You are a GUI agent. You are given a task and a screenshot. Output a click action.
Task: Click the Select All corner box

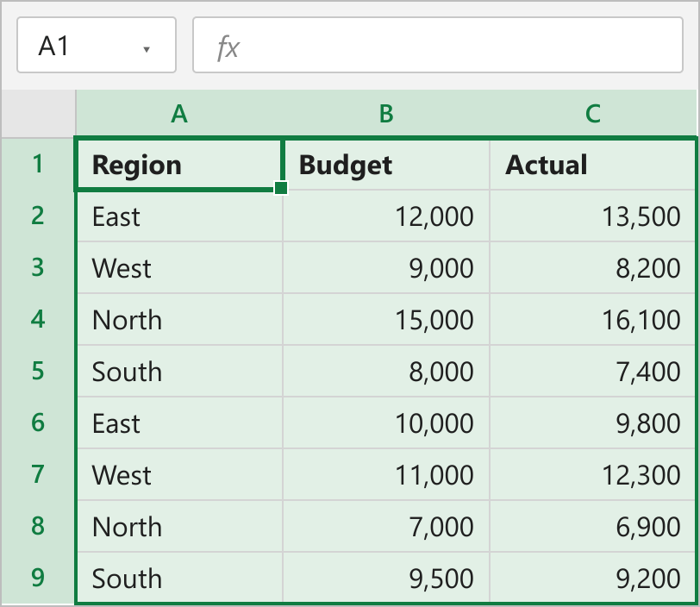pyautogui.click(x=39, y=114)
